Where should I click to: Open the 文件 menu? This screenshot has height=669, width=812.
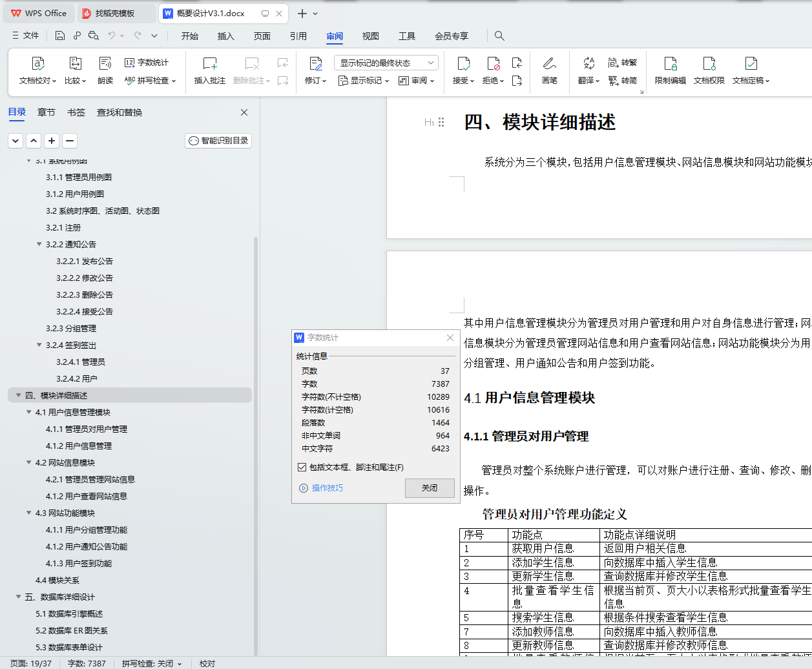click(x=26, y=36)
